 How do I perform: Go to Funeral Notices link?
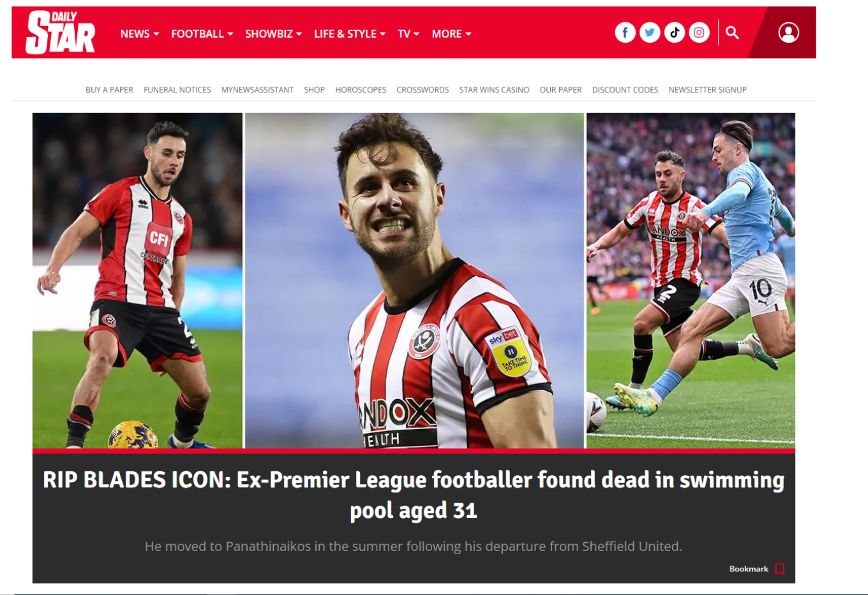tap(177, 90)
